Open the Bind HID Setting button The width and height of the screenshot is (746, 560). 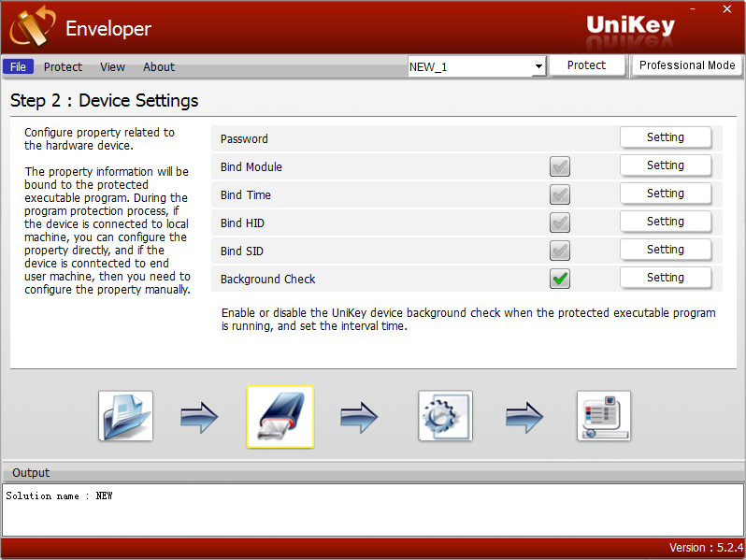pyautogui.click(x=665, y=222)
